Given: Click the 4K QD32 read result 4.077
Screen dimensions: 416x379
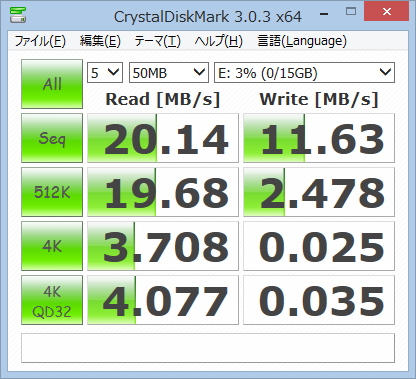Looking at the screenshot, I should click(163, 300).
